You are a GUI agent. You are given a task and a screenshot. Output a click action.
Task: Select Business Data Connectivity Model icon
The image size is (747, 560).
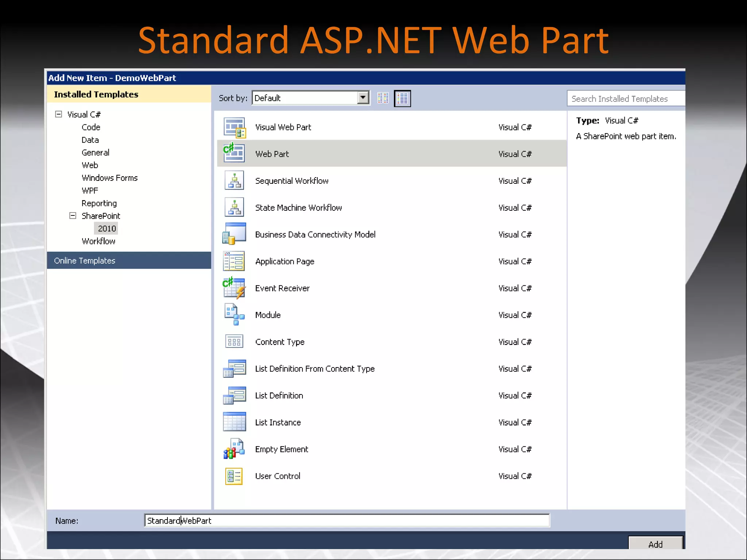pos(234,234)
